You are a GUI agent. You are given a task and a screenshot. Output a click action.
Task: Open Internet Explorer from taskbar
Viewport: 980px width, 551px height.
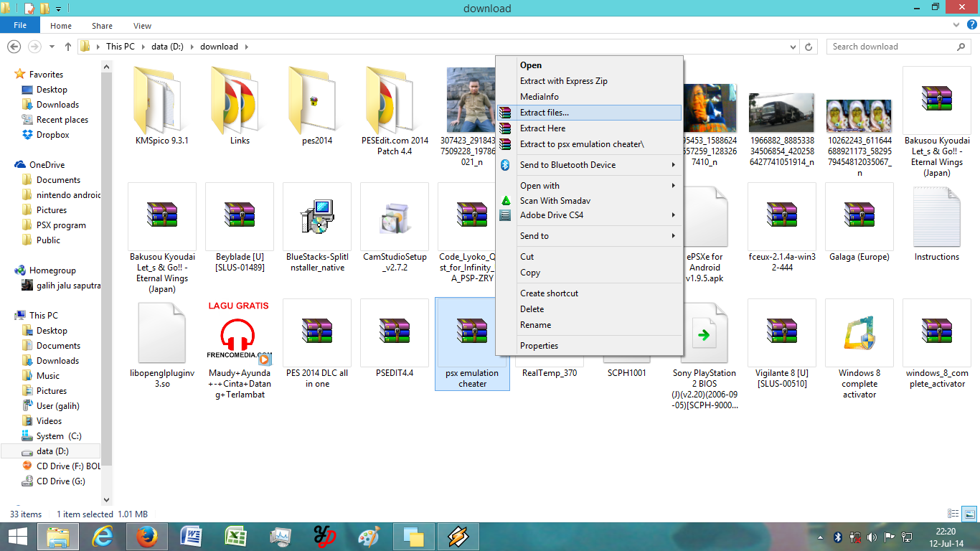[x=103, y=537]
